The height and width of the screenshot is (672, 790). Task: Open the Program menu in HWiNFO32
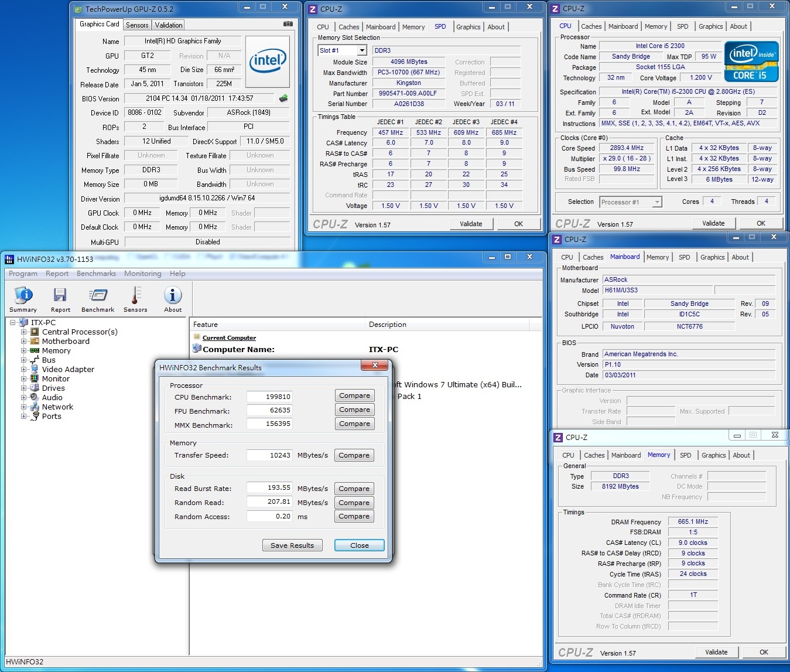(x=23, y=274)
